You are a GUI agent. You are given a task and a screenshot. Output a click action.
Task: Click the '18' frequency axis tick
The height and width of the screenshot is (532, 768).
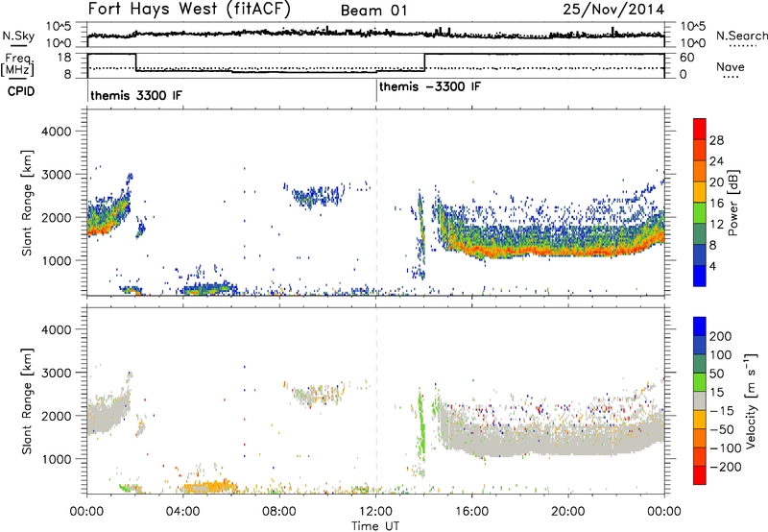point(63,58)
